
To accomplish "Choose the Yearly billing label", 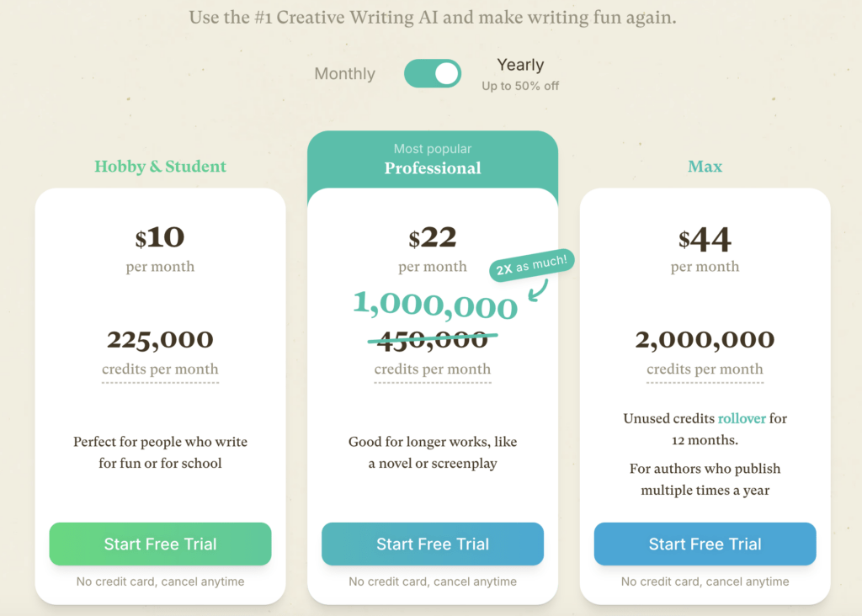I will pos(520,65).
